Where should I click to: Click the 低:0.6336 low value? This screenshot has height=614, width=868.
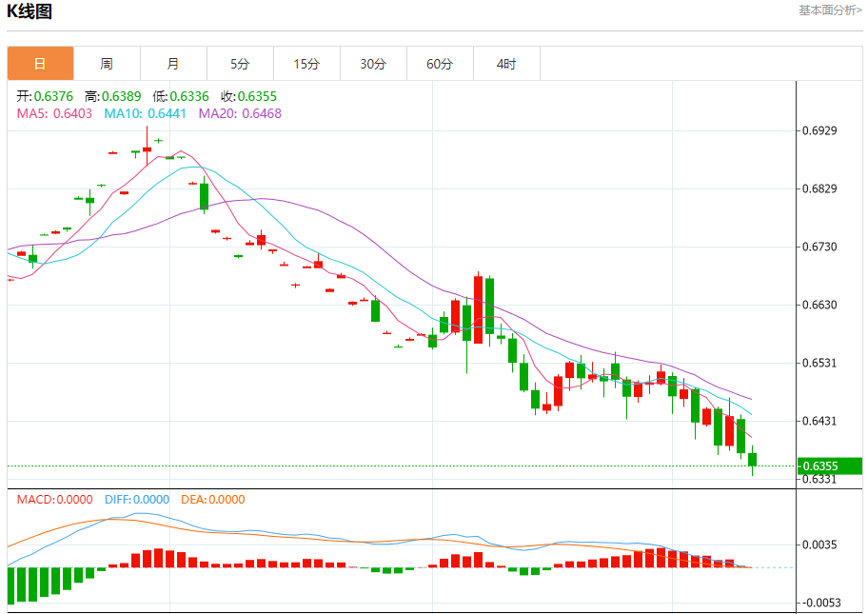pos(181,96)
